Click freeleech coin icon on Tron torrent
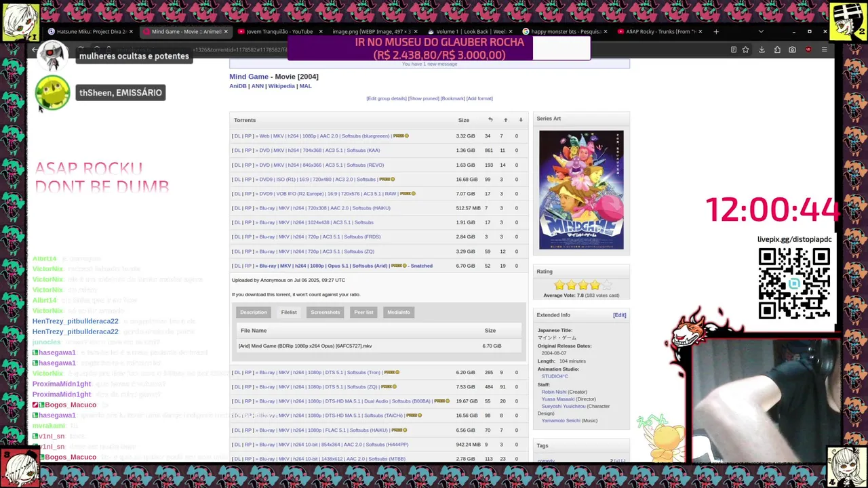 coord(391,372)
